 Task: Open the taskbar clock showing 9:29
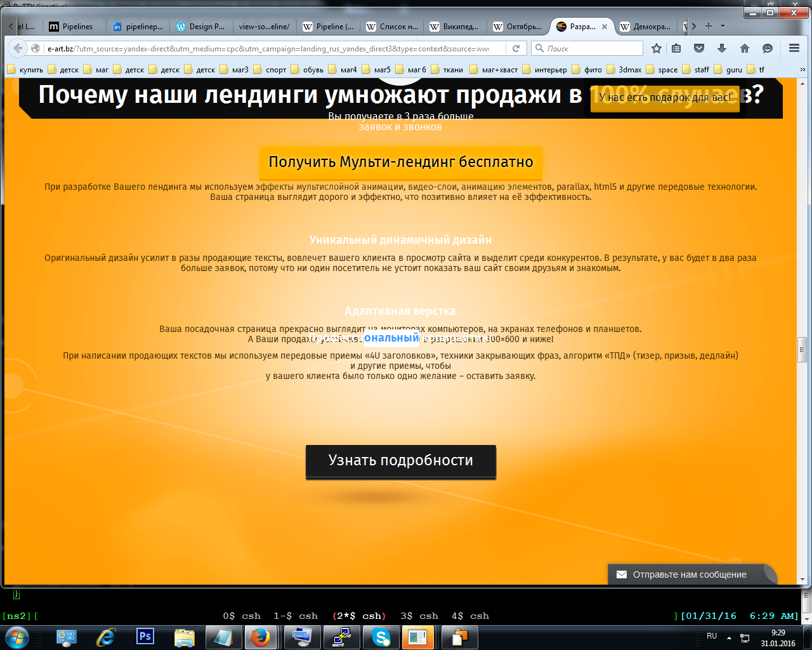point(778,637)
